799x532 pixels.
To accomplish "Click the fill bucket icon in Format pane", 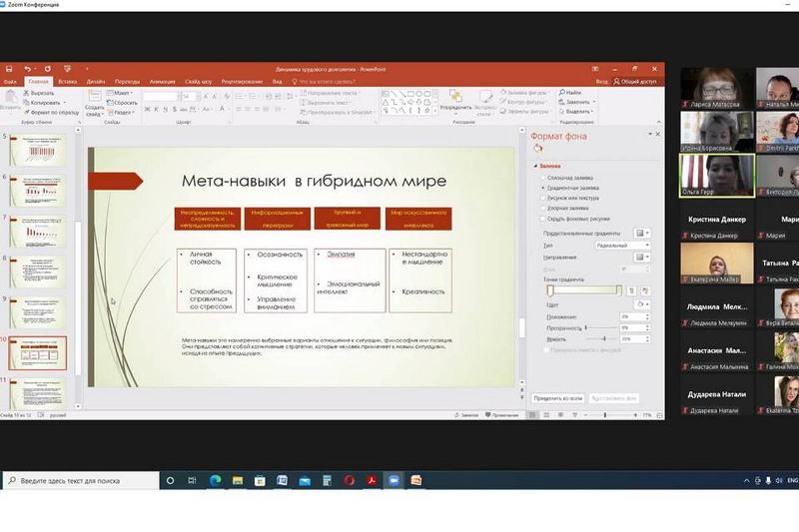I will (x=538, y=148).
